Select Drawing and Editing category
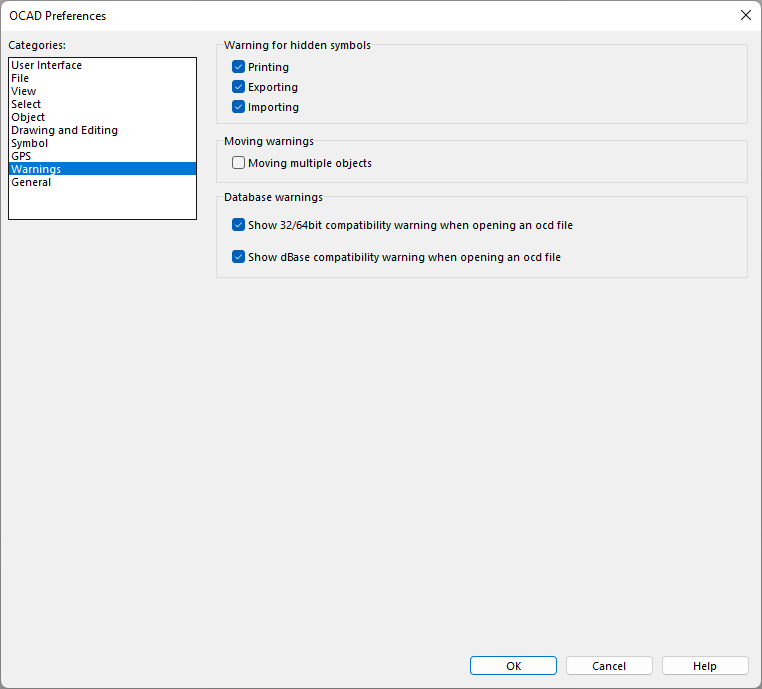The width and height of the screenshot is (762, 689). click(x=103, y=130)
